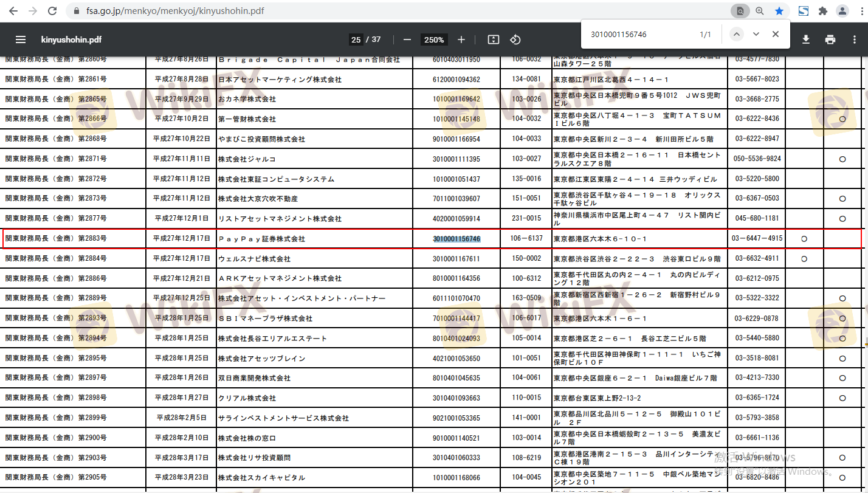Image resolution: width=868 pixels, height=493 pixels.
Task: Go to next find result
Action: coord(756,34)
